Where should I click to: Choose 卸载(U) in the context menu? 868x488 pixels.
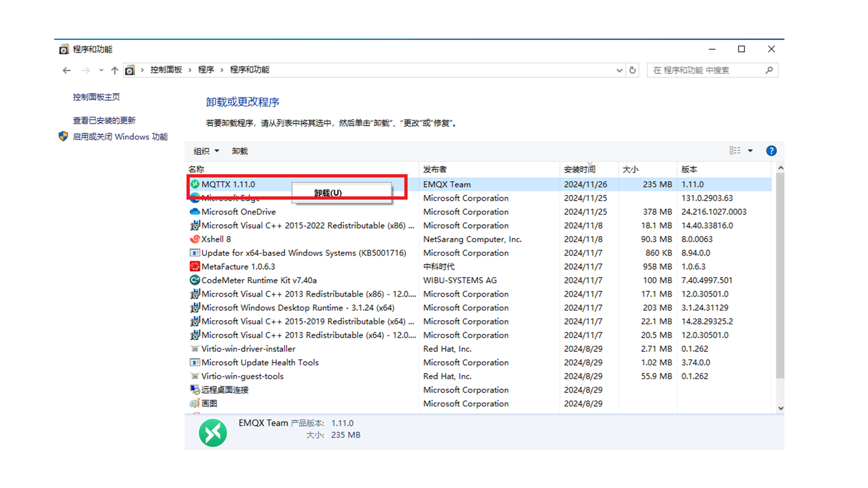click(x=342, y=193)
